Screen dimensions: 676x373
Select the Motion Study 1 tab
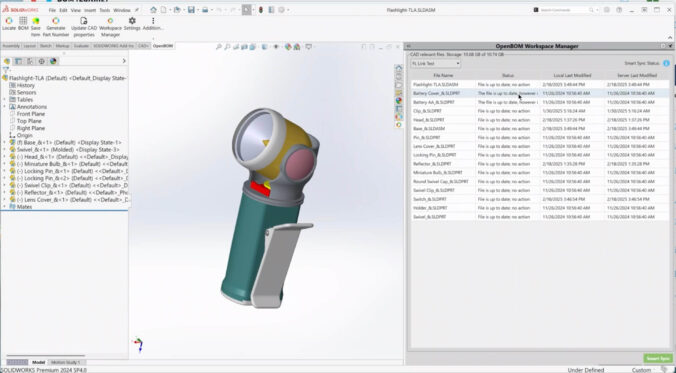pos(66,362)
